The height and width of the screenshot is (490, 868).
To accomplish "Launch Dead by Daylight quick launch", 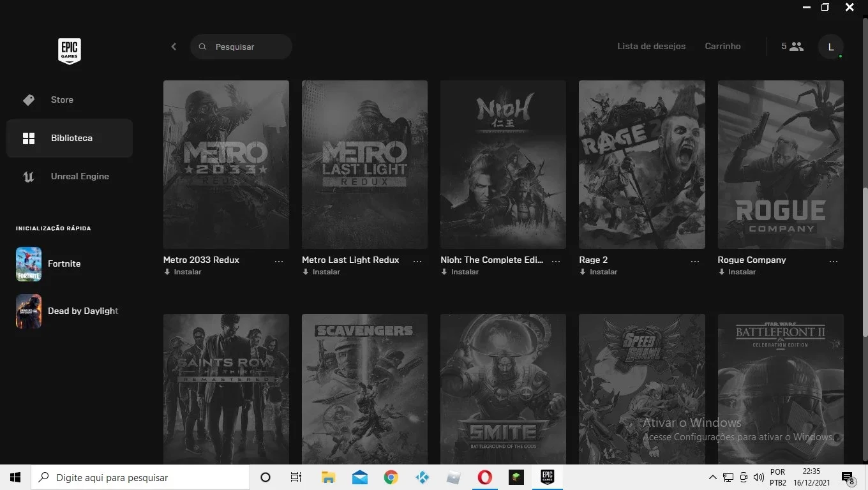I will click(67, 311).
